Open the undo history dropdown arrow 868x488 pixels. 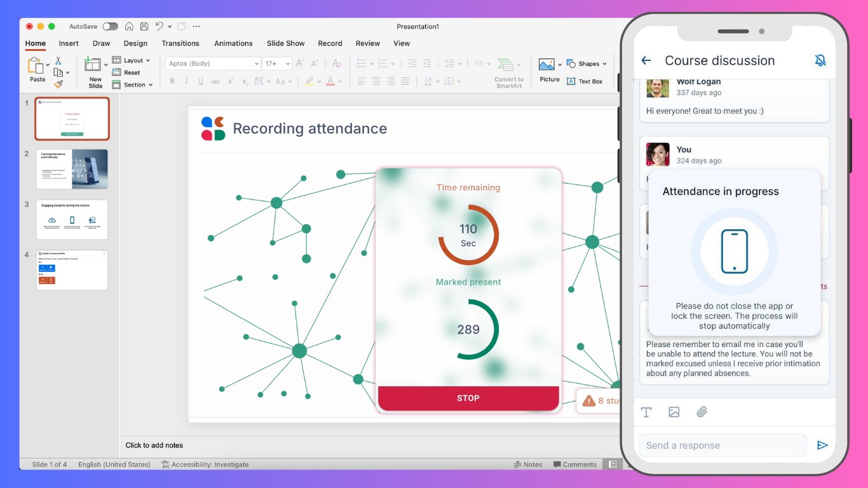(170, 27)
